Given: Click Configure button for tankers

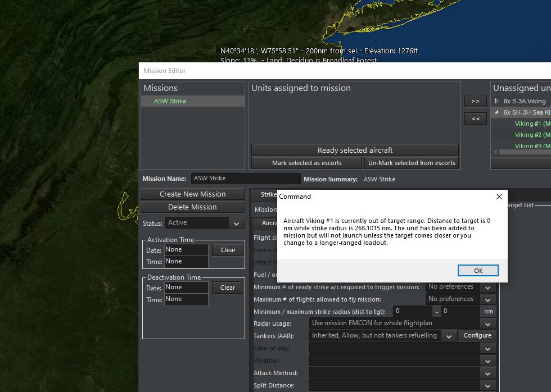Looking at the screenshot, I should coord(477,335).
